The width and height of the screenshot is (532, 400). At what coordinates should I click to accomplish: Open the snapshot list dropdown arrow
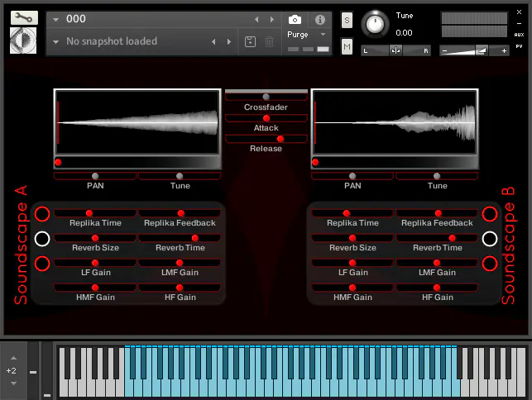[x=56, y=42]
